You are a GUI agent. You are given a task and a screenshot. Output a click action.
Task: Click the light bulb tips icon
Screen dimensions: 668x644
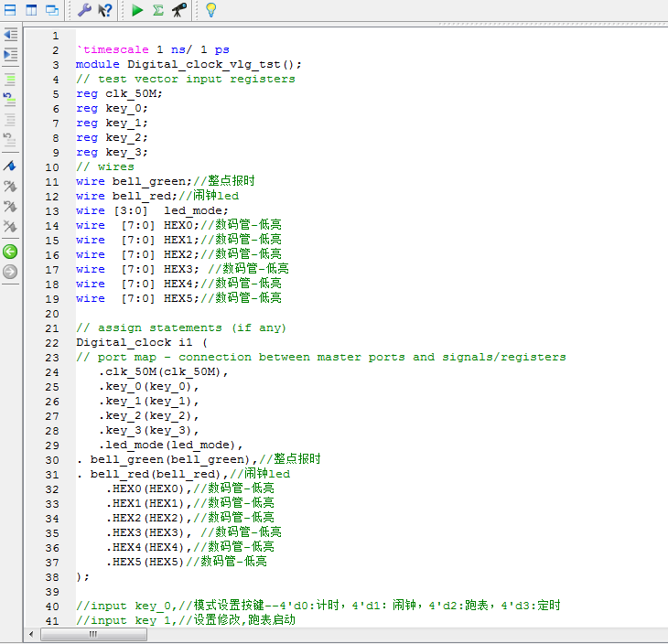tap(211, 10)
